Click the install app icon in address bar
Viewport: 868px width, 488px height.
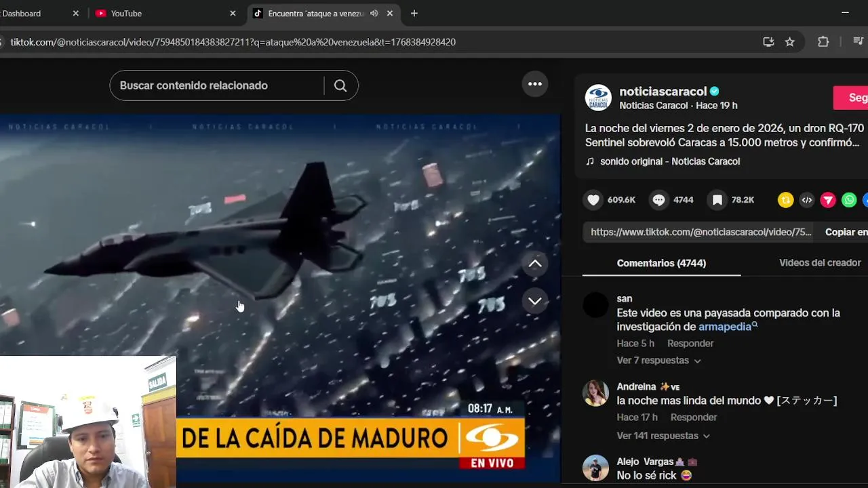(768, 42)
